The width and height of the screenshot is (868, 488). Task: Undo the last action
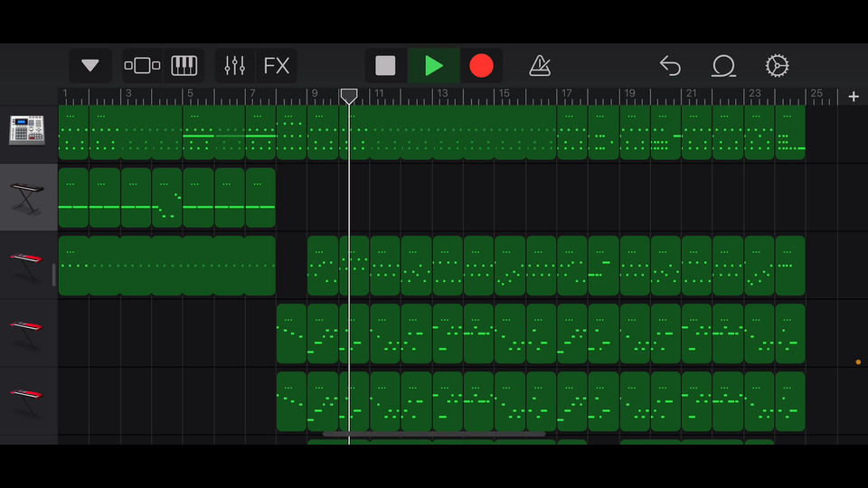click(670, 66)
